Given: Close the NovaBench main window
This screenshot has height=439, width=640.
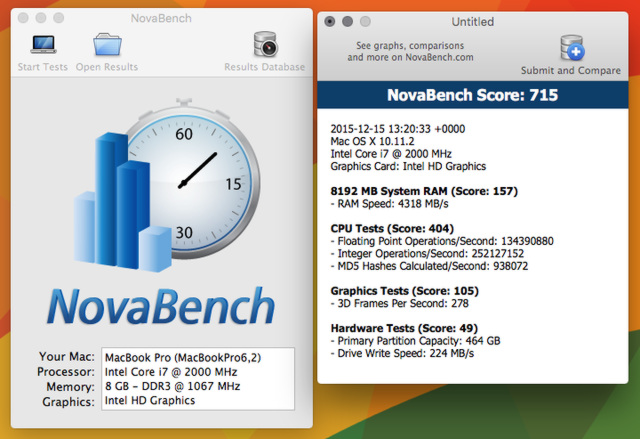Looking at the screenshot, I should point(23,18).
